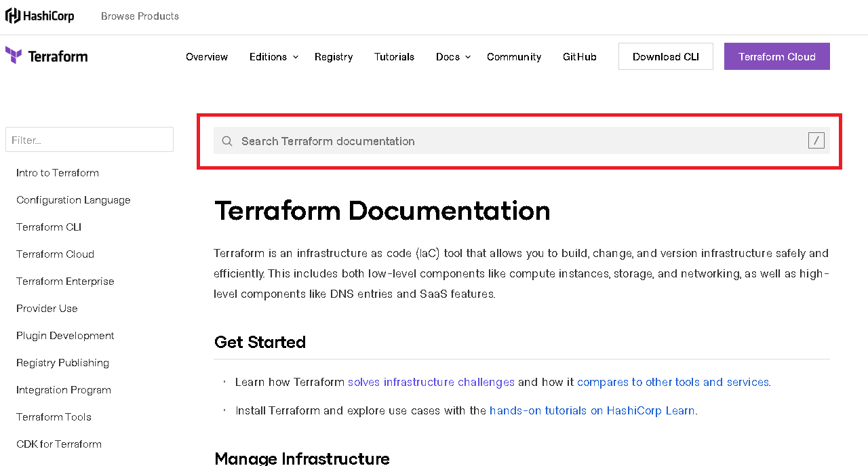Open Terraform CLI in sidebar
Screen dimensions: 868x466
[x=49, y=227]
